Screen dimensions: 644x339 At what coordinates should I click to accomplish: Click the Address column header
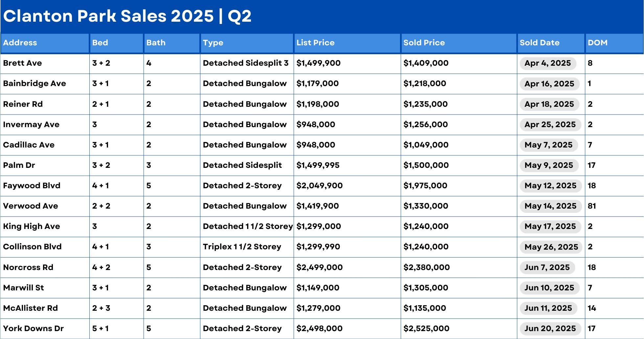click(20, 43)
